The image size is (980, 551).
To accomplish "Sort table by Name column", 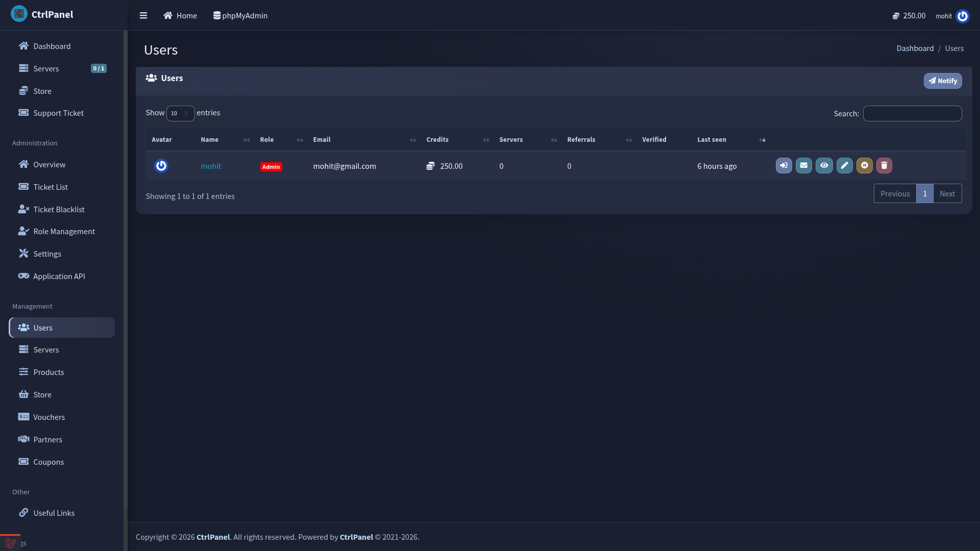I will (225, 140).
